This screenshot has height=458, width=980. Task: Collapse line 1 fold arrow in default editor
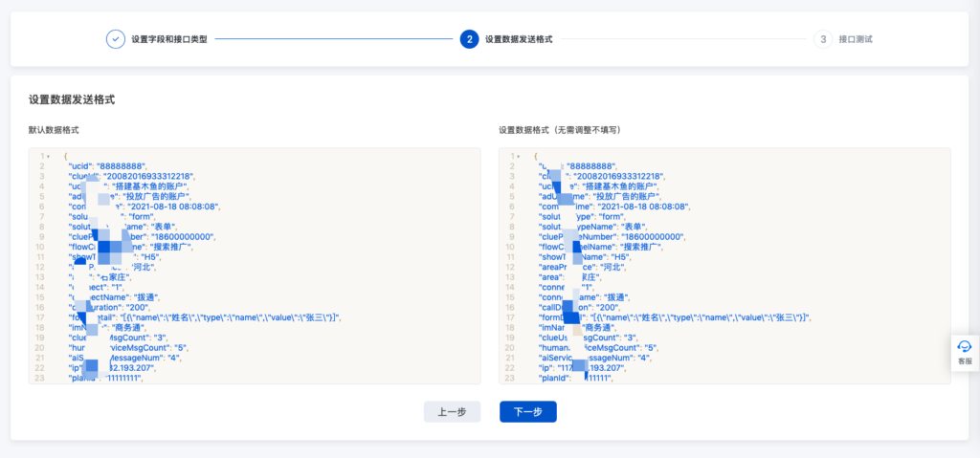(48, 155)
